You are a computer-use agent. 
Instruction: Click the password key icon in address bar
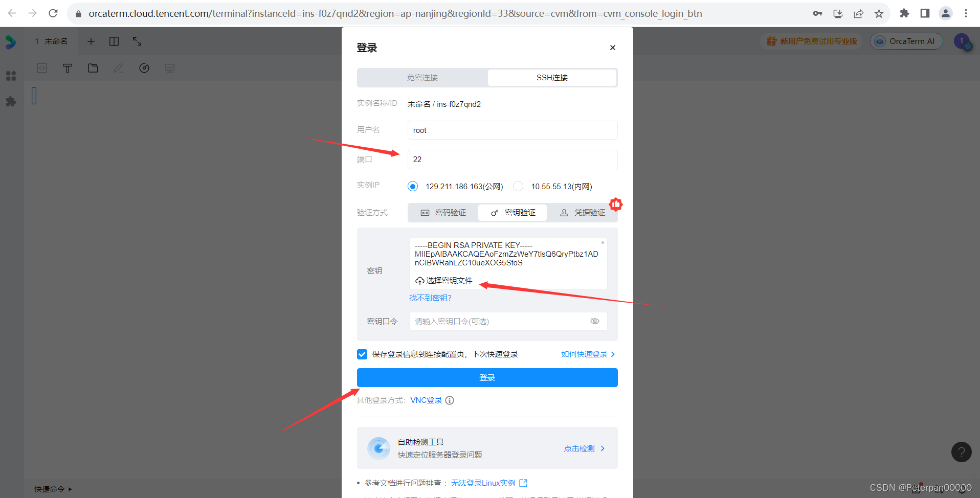817,13
